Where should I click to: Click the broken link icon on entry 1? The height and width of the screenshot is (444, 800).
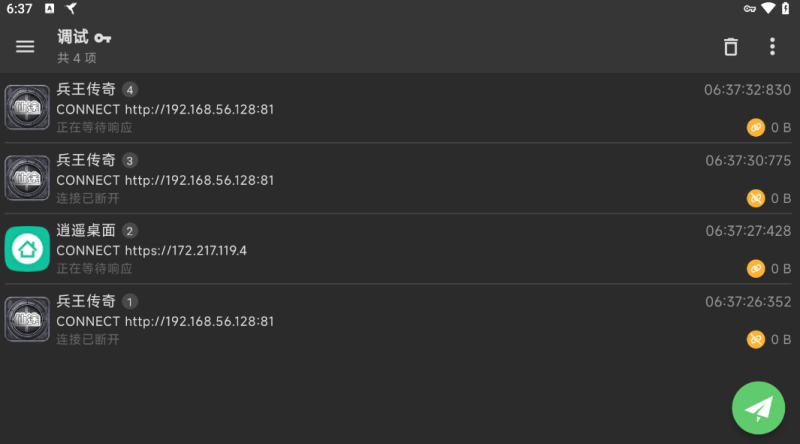[756, 339]
